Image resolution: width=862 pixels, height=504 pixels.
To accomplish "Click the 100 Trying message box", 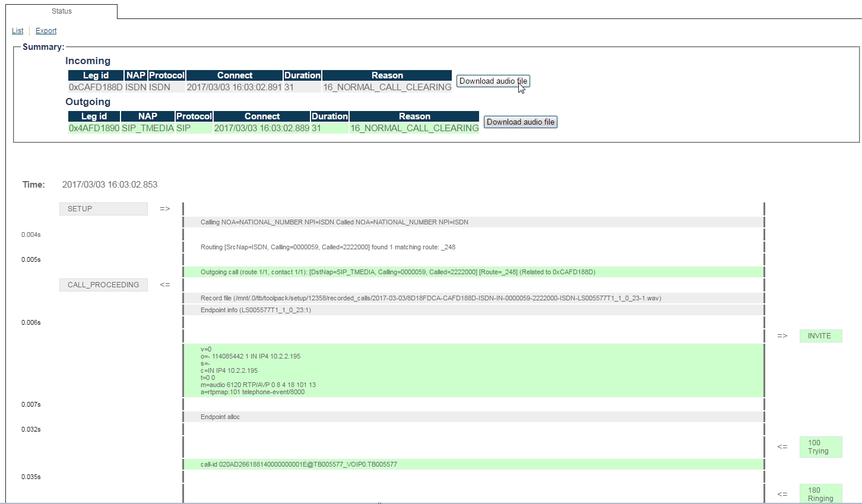I will pos(820,447).
